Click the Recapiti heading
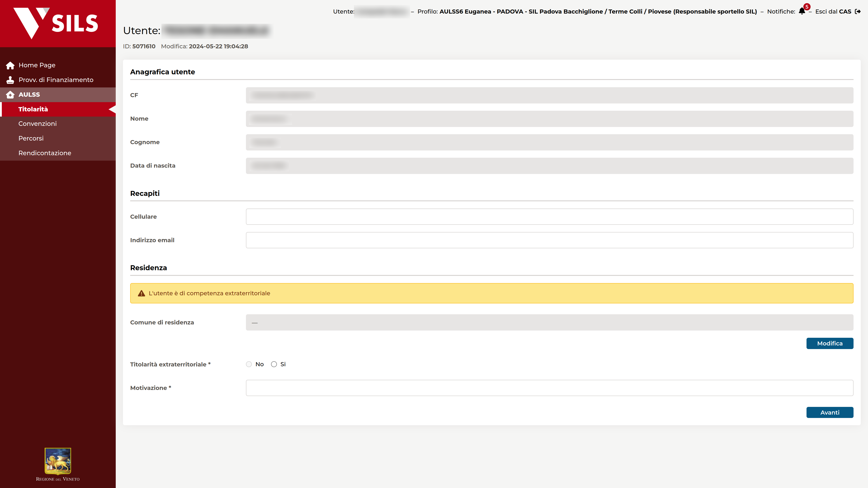The height and width of the screenshot is (488, 868). (145, 194)
